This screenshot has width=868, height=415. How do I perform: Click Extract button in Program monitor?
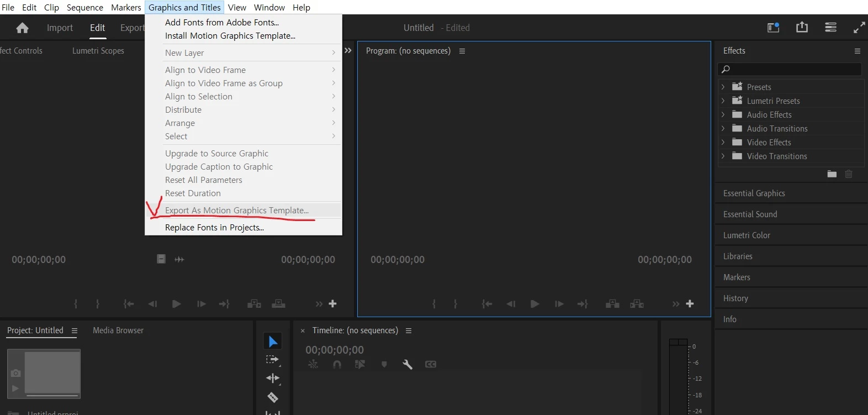click(637, 304)
